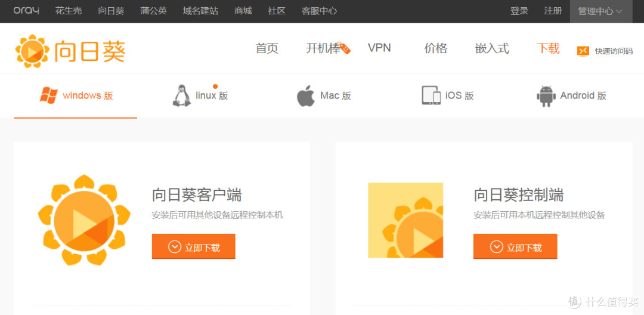Open 社区 in top bar
The height and width of the screenshot is (315, 644).
[x=277, y=11]
